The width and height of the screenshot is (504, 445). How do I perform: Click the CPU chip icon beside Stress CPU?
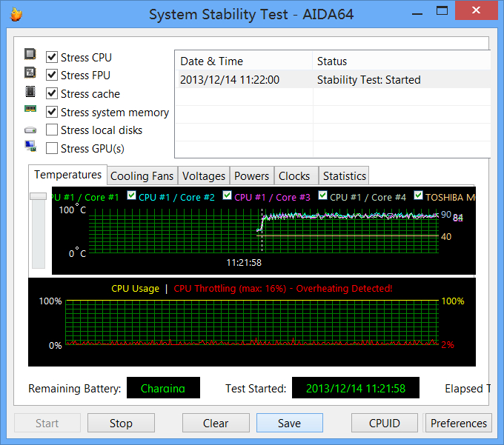[30, 54]
